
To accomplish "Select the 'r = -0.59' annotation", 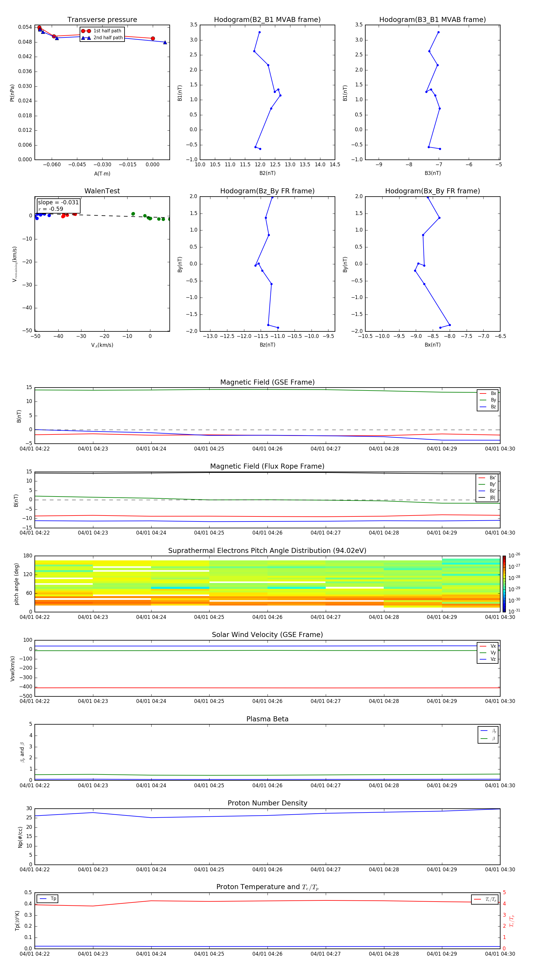I will tap(51, 209).
